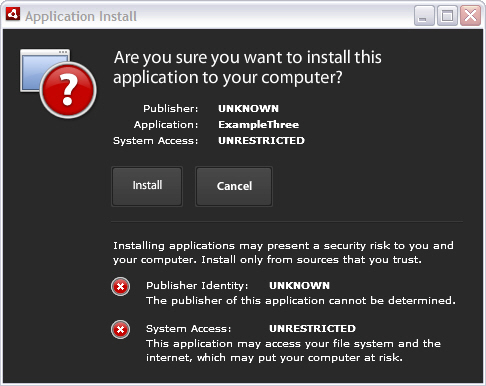This screenshot has width=486, height=386.
Task: Minimize the Application Install window
Action: pyautogui.click(x=424, y=15)
